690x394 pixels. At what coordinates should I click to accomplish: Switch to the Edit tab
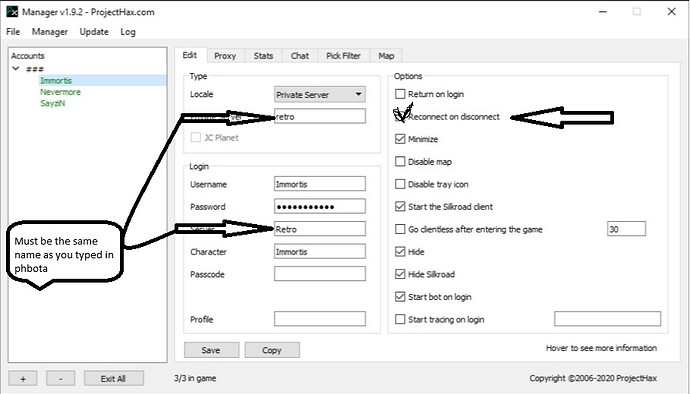click(190, 55)
